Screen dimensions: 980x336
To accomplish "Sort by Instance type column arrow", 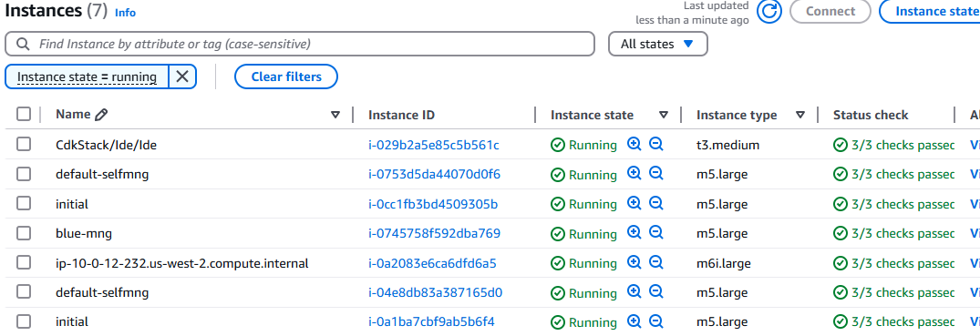I will (x=800, y=115).
